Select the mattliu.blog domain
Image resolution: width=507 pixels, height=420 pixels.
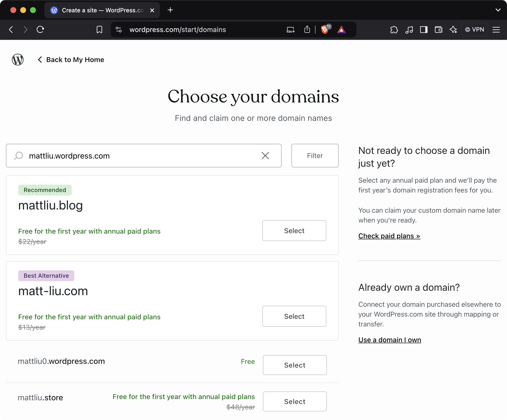[x=294, y=230]
